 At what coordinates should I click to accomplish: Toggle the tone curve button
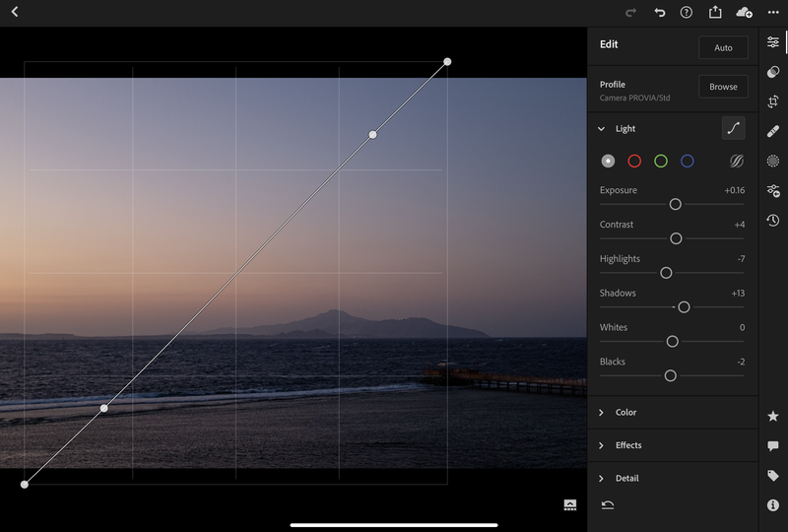(x=733, y=128)
